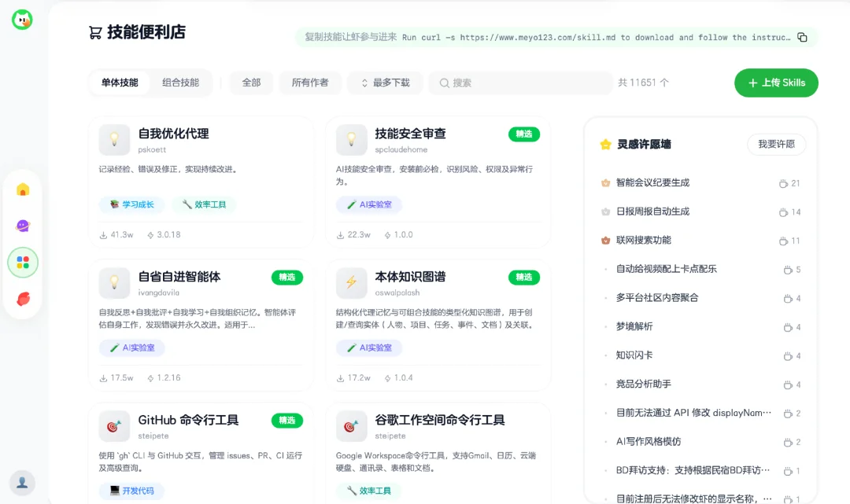
Task: Filter by 效率工具 tag on 自我优化代理
Action: pos(204,204)
